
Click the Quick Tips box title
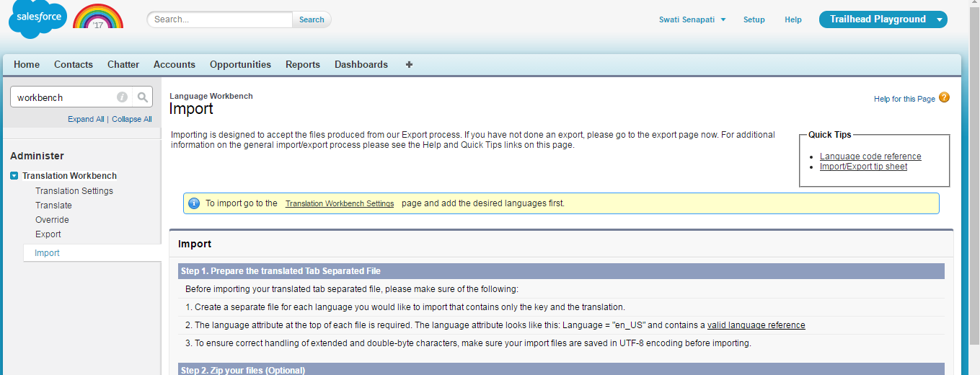click(x=829, y=135)
